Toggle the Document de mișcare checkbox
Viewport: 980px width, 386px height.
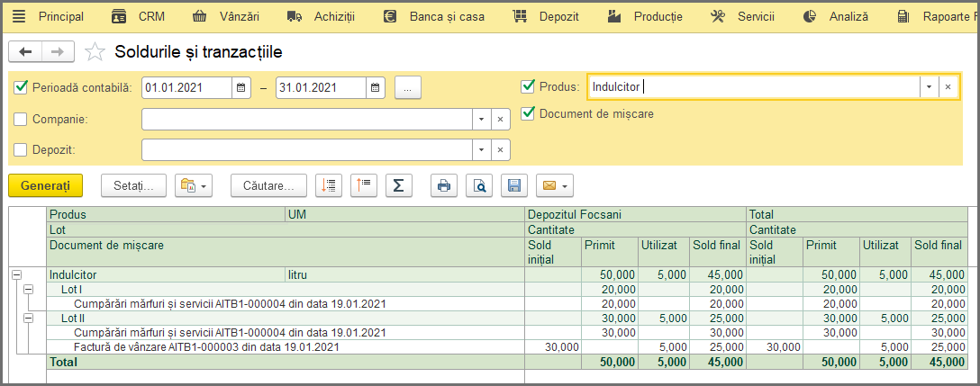[x=528, y=113]
